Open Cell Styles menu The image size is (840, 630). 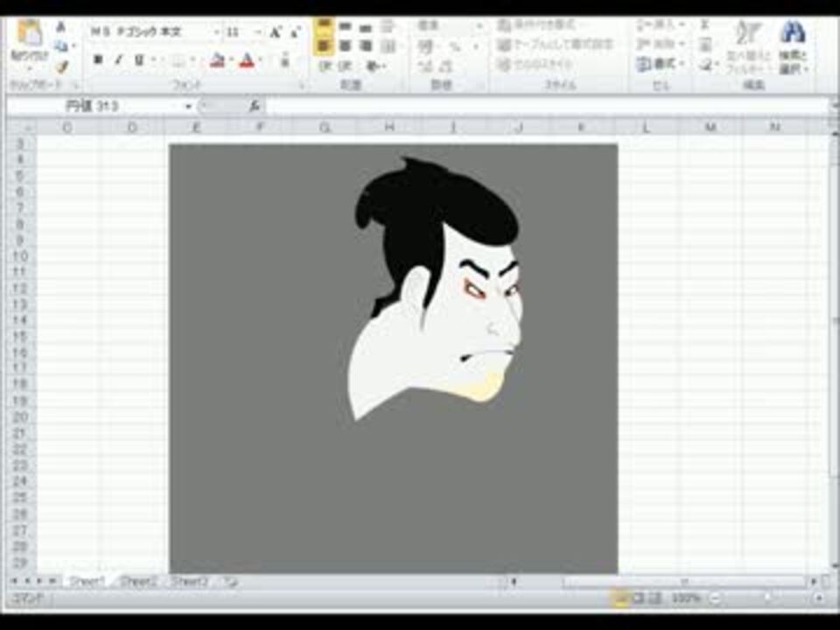click(x=535, y=64)
